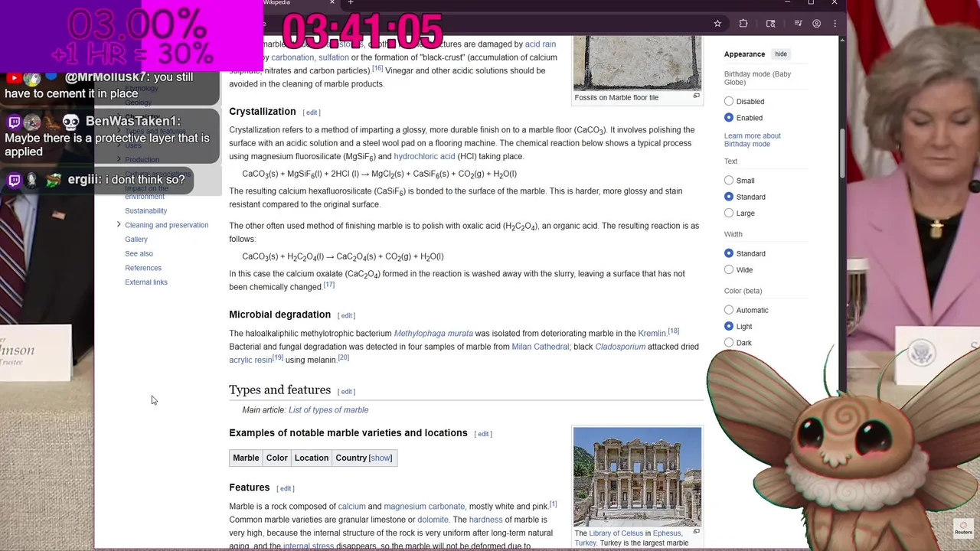This screenshot has height=551, width=980.
Task: Open the Milan Cathedral link
Action: coord(541,347)
